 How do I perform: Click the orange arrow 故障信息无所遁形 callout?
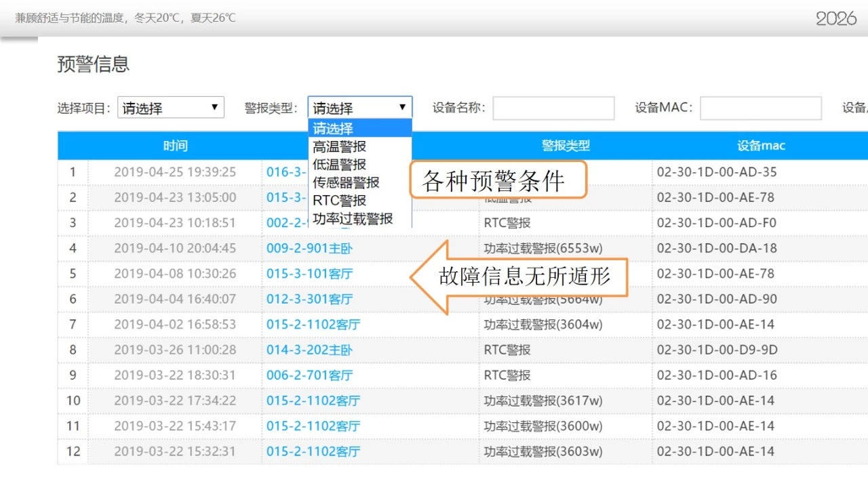[x=522, y=277]
